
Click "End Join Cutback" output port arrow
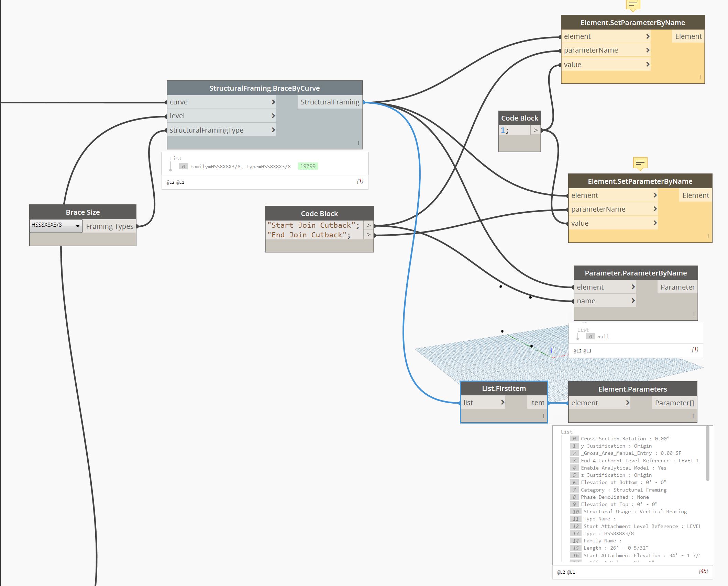point(368,235)
